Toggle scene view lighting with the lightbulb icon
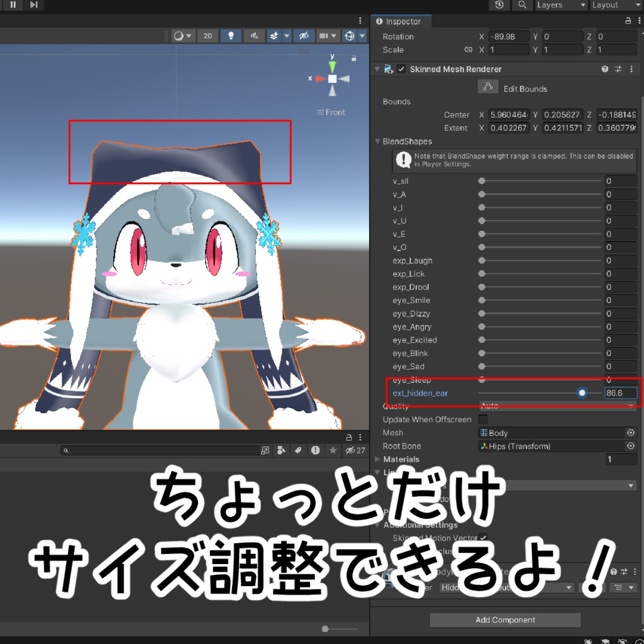644x644 pixels. pos(231,35)
